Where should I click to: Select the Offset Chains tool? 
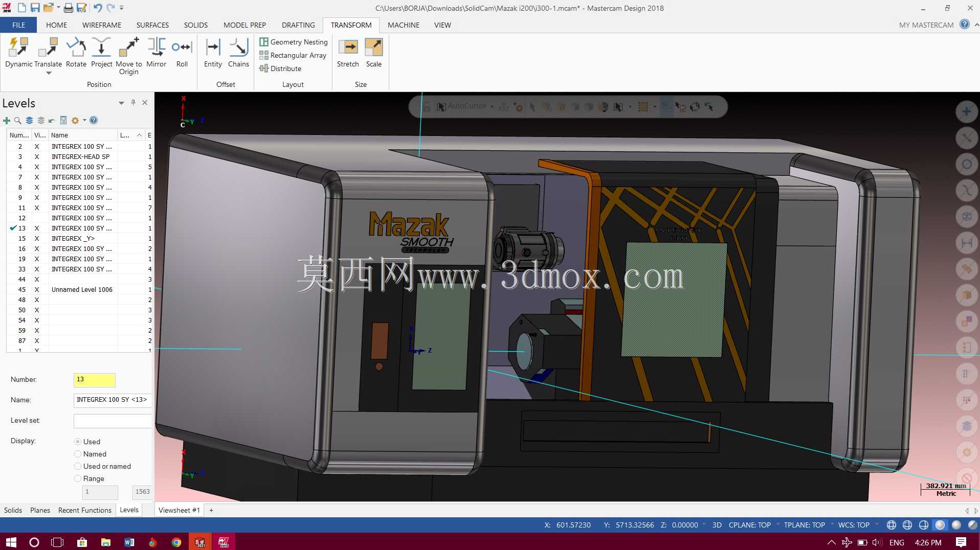(x=238, y=52)
